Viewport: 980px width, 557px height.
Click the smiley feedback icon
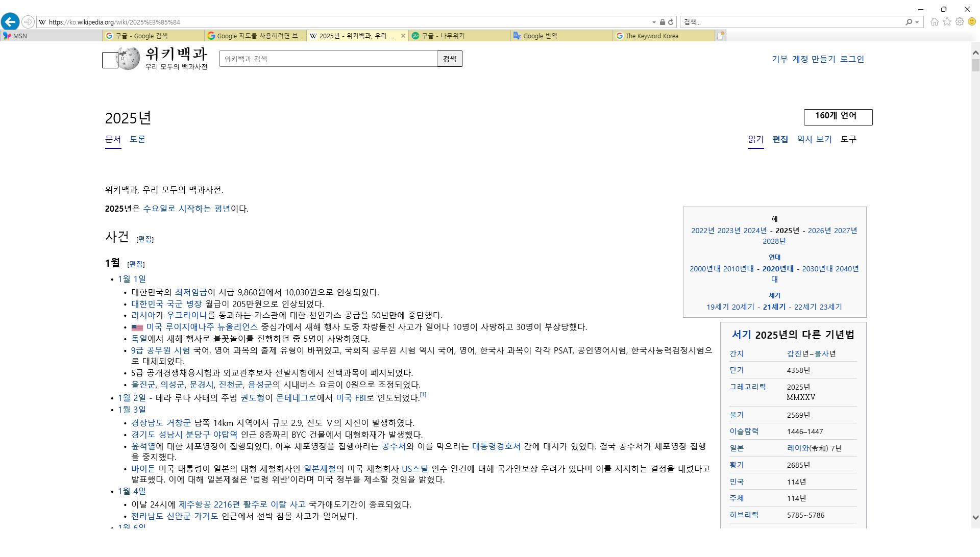point(972,22)
